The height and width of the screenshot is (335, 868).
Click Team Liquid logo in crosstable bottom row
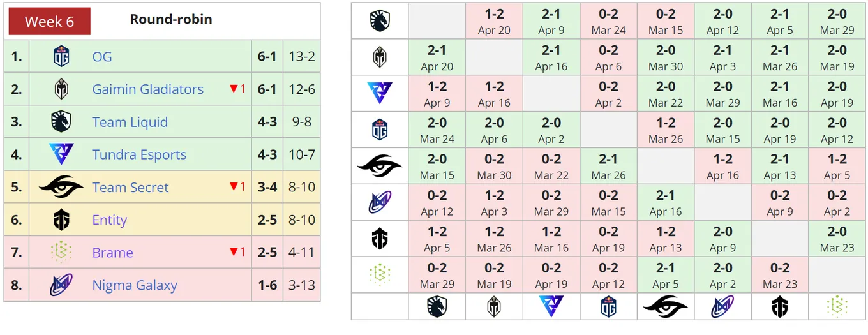(437, 307)
